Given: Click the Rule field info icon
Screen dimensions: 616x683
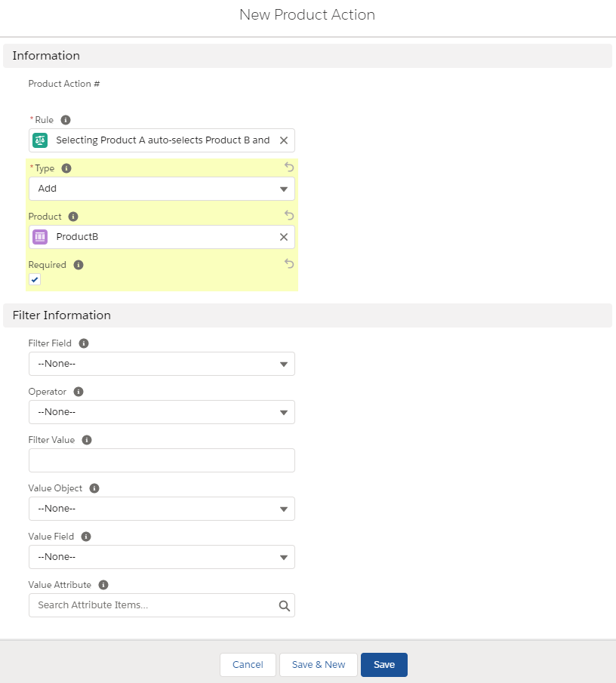Looking at the screenshot, I should coord(66,120).
